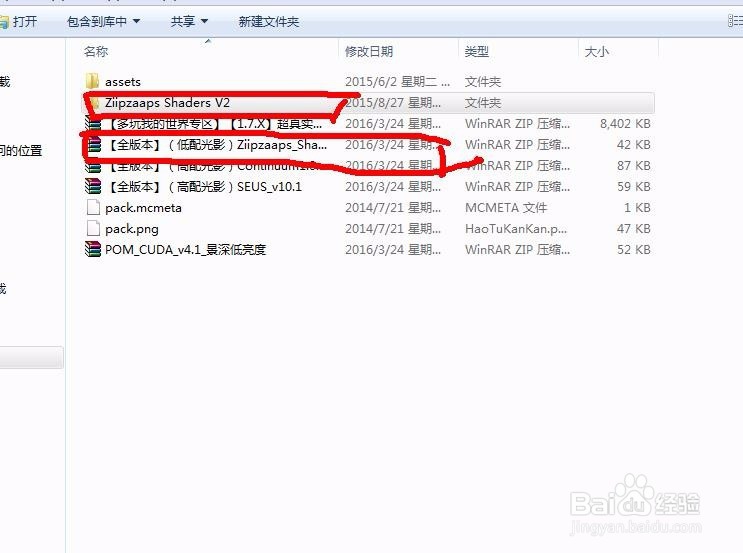This screenshot has width=743, height=553.
Task: Select the POM_CUDA_v4.1 ZIP archive icon
Action: pos(93,249)
